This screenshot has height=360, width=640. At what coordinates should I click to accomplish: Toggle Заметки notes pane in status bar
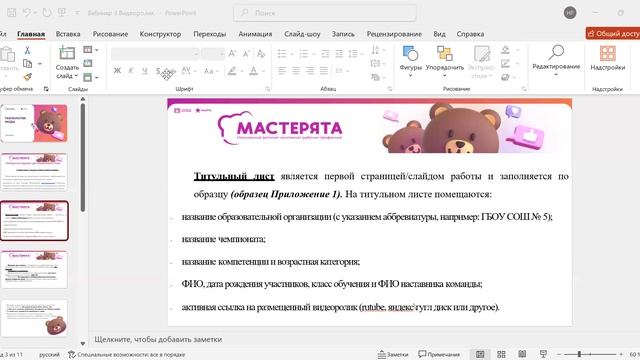[x=393, y=354]
